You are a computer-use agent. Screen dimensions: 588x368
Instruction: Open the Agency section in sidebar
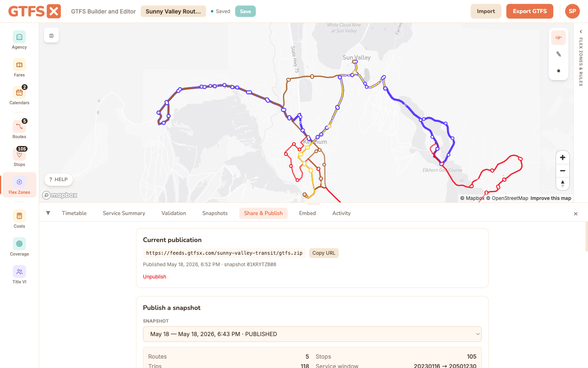[x=19, y=40]
